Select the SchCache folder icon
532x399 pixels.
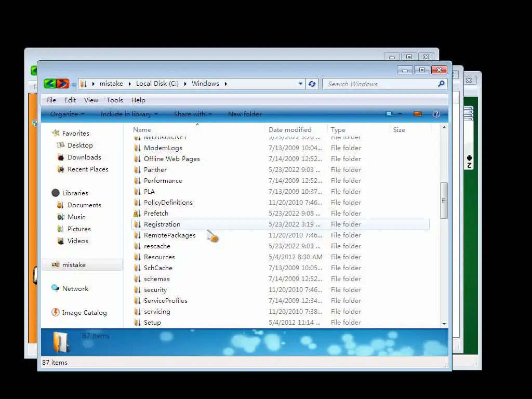click(x=137, y=268)
